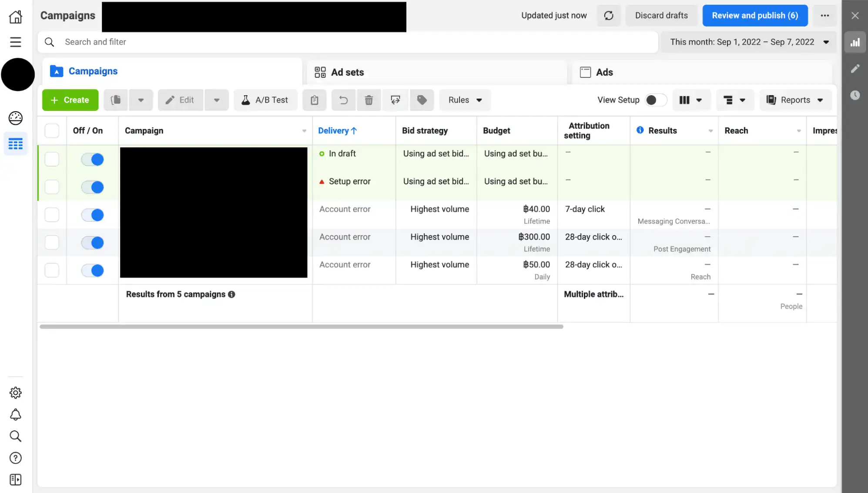Open the duplicate campaign tool

pos(115,100)
